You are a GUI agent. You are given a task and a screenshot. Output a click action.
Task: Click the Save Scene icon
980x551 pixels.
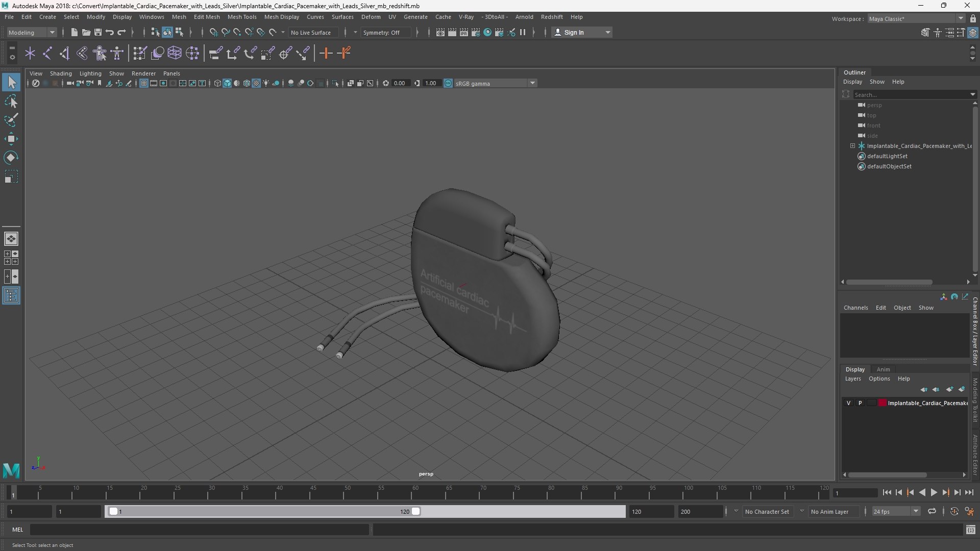point(97,33)
